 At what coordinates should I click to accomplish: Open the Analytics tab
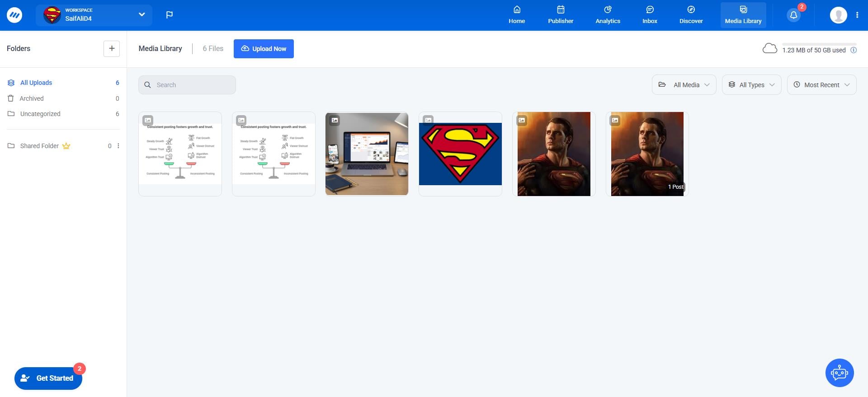608,15
